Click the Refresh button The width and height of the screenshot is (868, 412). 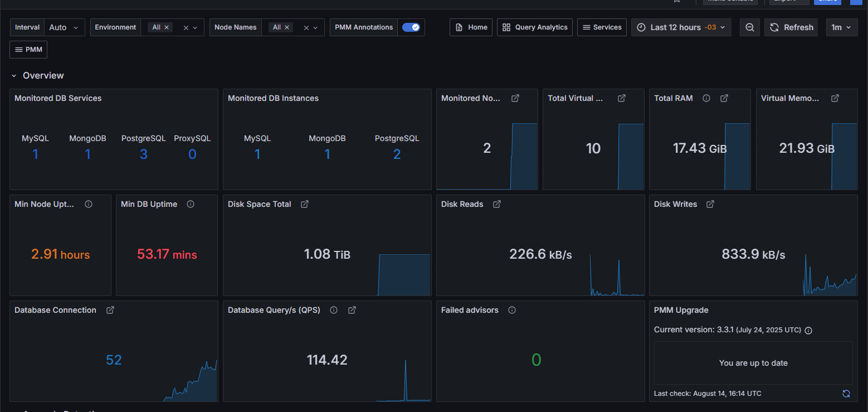click(792, 27)
